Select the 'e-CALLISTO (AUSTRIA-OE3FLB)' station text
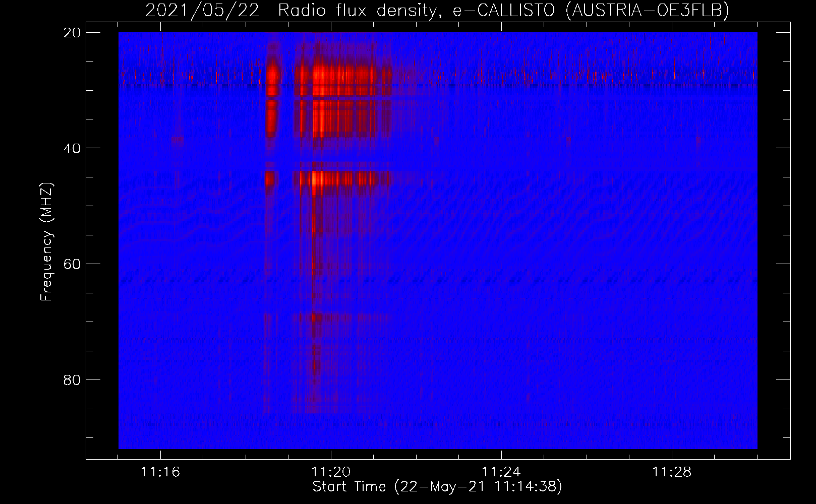 point(591,10)
